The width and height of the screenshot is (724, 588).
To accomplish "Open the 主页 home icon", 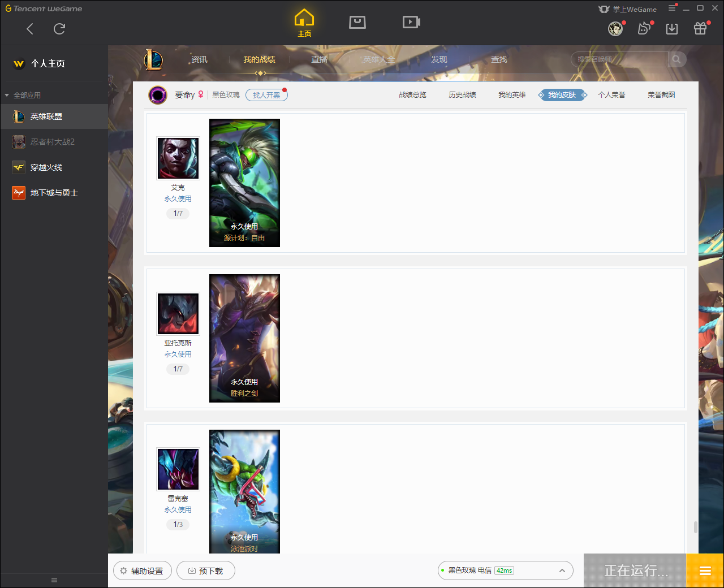I will (304, 23).
